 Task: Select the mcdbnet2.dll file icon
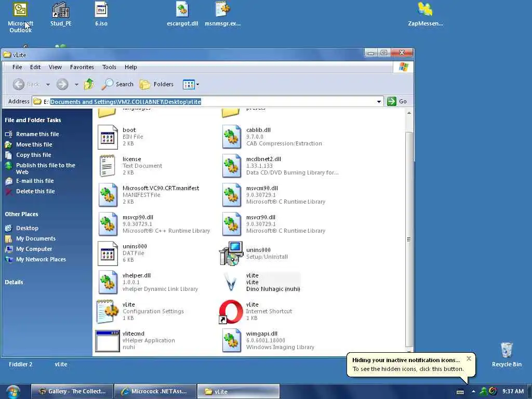tap(231, 166)
